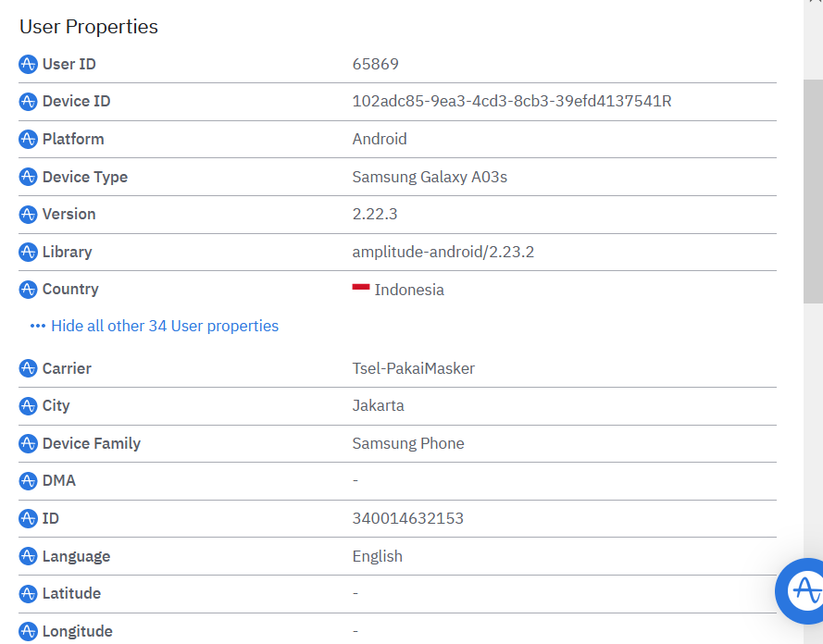Click the vertical scrollbar thumb
The height and width of the screenshot is (644, 823).
click(x=813, y=190)
